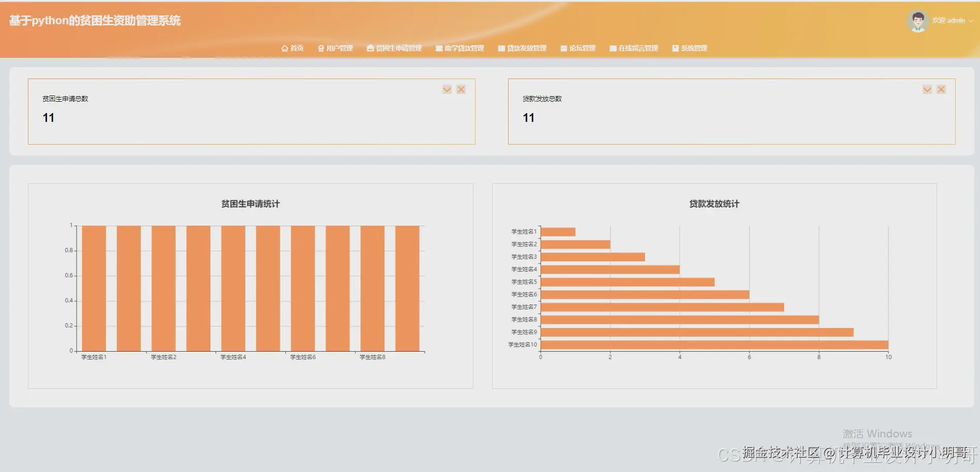Select the 学生姓名4 bar in 贷款发放统计
980x472 pixels.
click(610, 270)
